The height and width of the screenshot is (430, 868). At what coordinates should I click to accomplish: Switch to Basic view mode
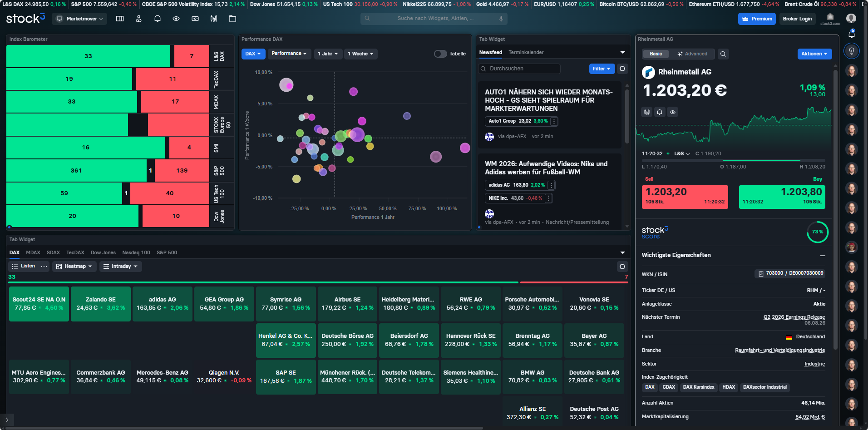point(656,54)
